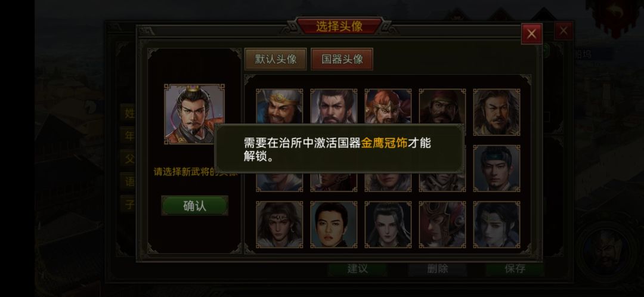The image size is (644, 297).
Task: Choose the bottom-right dark-haired portrait
Action: pyautogui.click(x=497, y=225)
